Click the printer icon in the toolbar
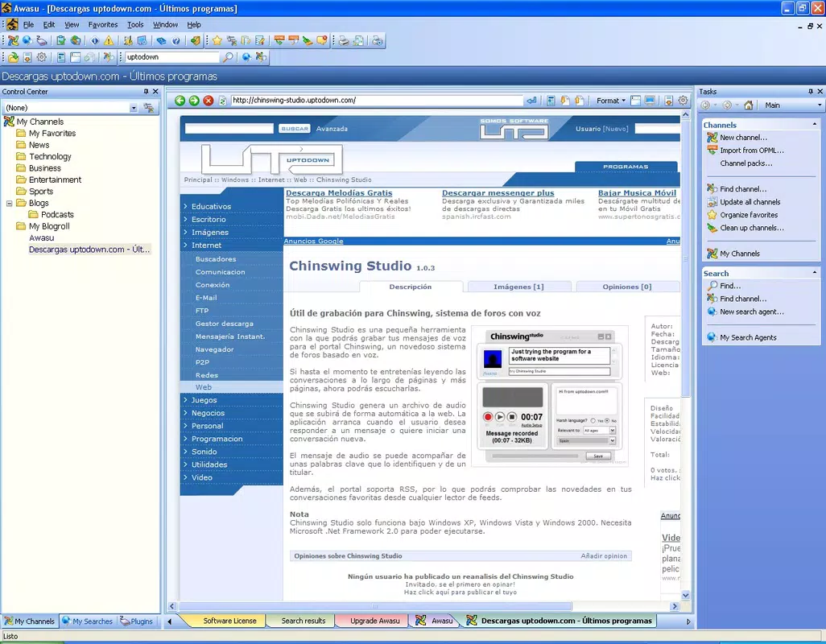Screen dimensions: 826x644 (x=344, y=40)
